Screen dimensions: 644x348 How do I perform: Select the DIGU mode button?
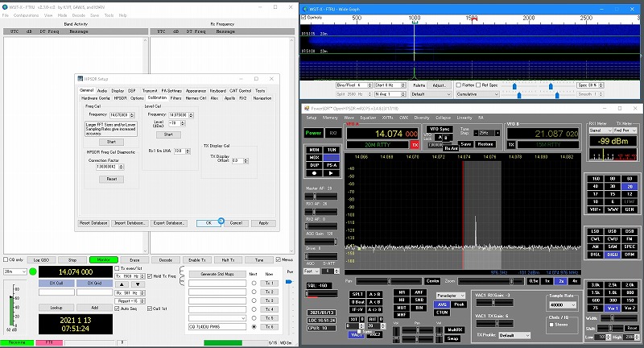(x=612, y=255)
